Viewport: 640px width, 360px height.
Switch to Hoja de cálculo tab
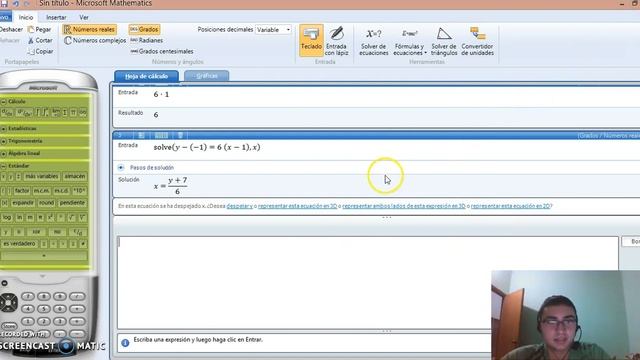[146, 76]
